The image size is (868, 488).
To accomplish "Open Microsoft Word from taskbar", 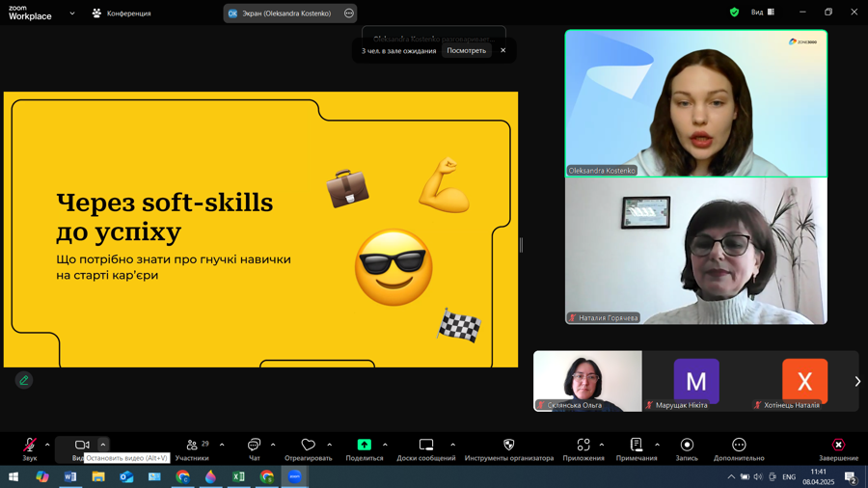I will (x=70, y=476).
